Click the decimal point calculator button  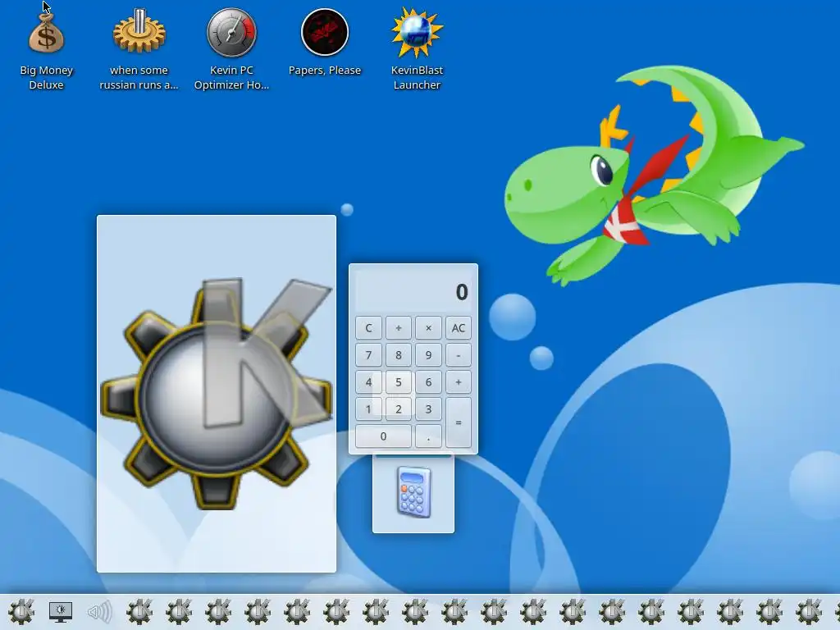[x=428, y=436]
